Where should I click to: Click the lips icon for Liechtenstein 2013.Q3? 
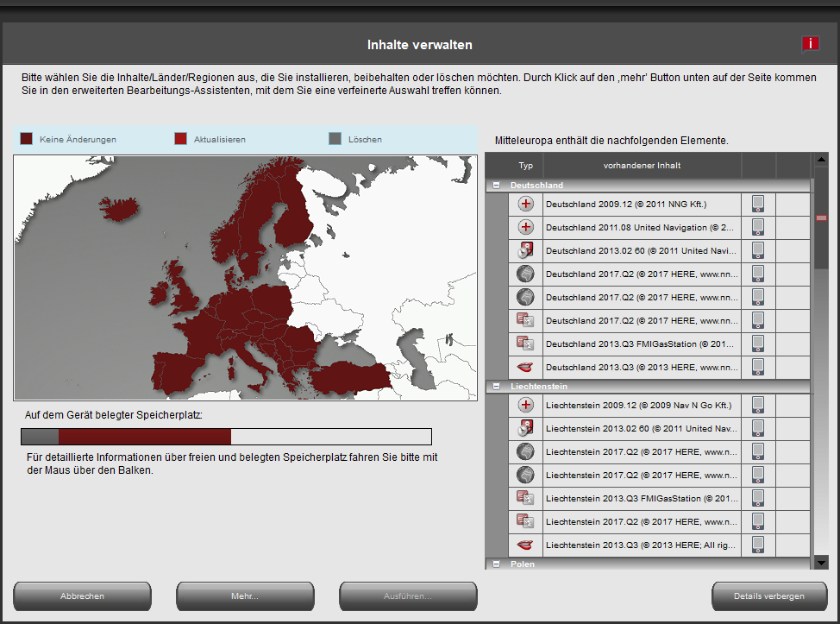tap(526, 545)
